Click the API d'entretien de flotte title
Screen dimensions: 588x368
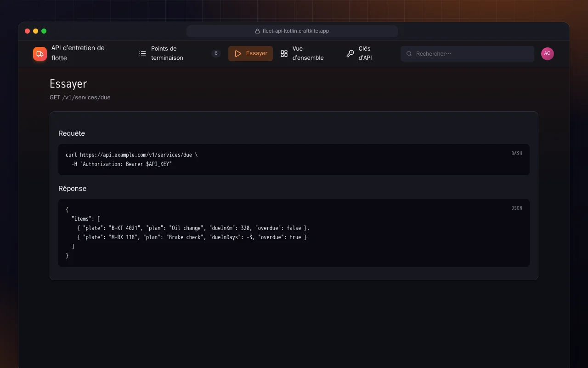[78, 53]
